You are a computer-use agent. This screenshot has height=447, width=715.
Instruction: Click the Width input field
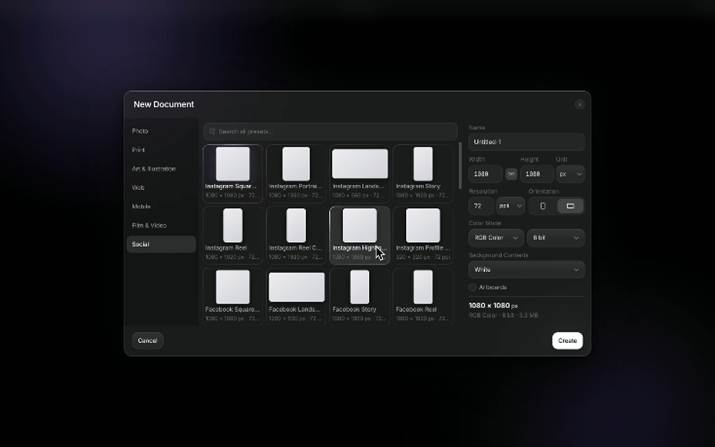(486, 174)
